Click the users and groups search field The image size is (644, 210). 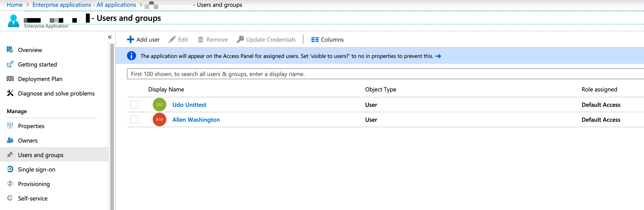[385, 74]
